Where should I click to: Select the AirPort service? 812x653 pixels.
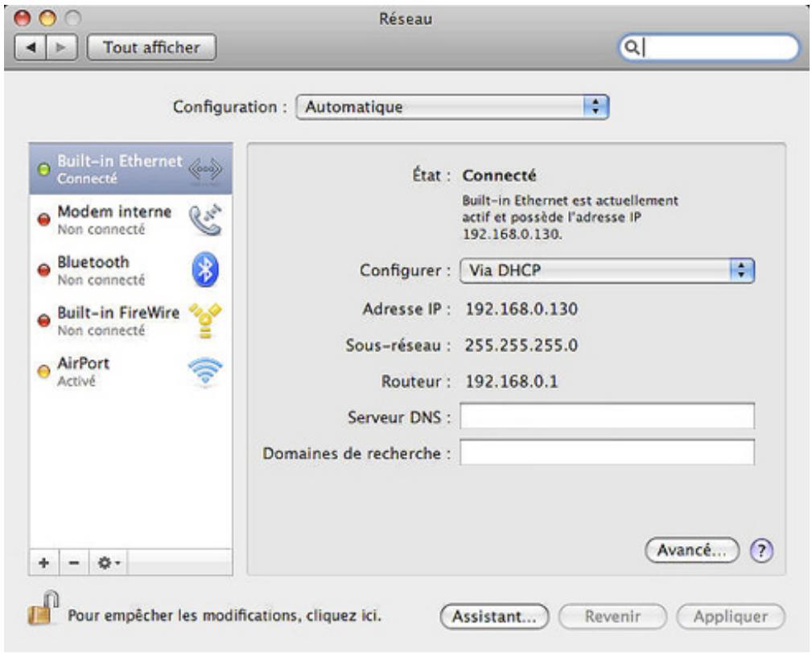(x=130, y=371)
